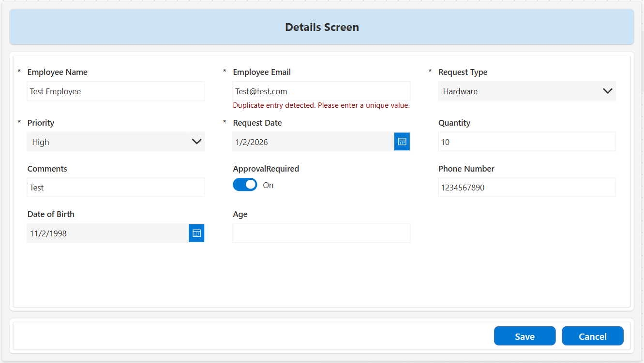Screen dimensions: 644x363
Task: Click the empty Age field
Action: tap(321, 233)
